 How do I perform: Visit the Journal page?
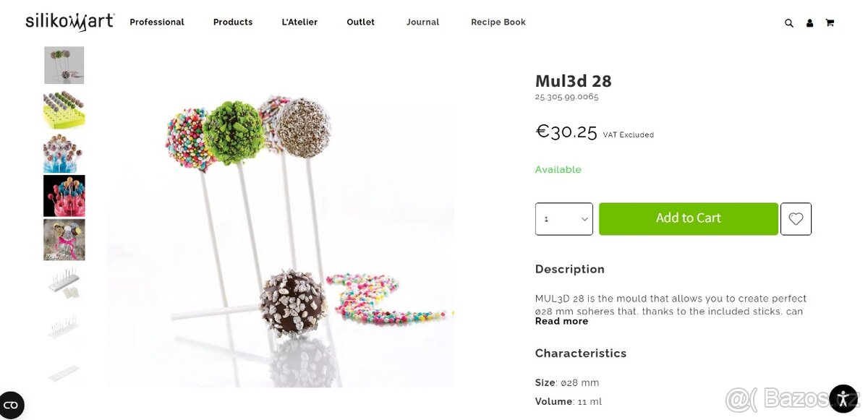[x=422, y=22]
